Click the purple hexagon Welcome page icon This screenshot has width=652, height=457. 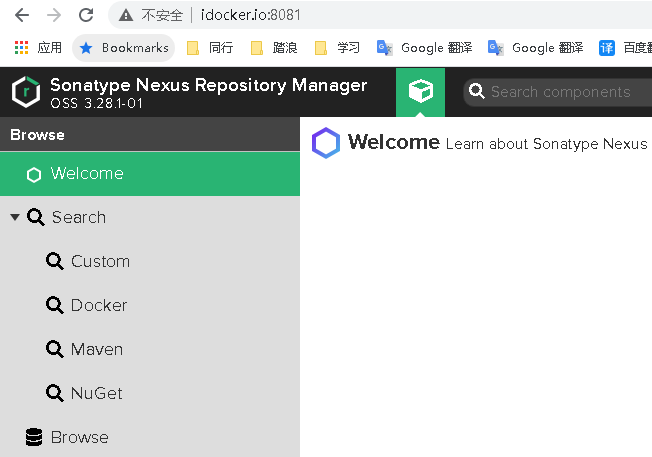[326, 143]
